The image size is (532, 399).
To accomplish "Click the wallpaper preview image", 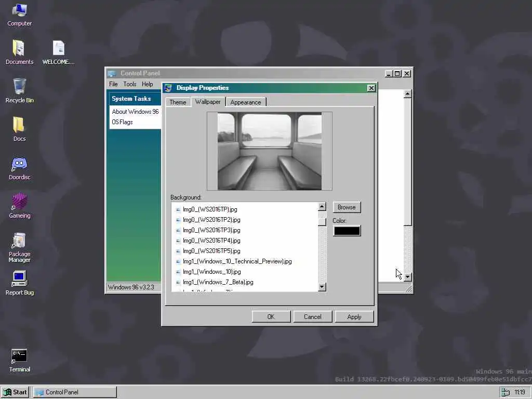I will [x=270, y=151].
